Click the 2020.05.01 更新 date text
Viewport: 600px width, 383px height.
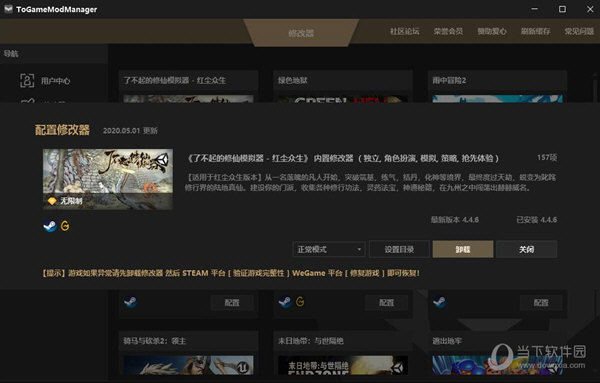click(x=130, y=130)
